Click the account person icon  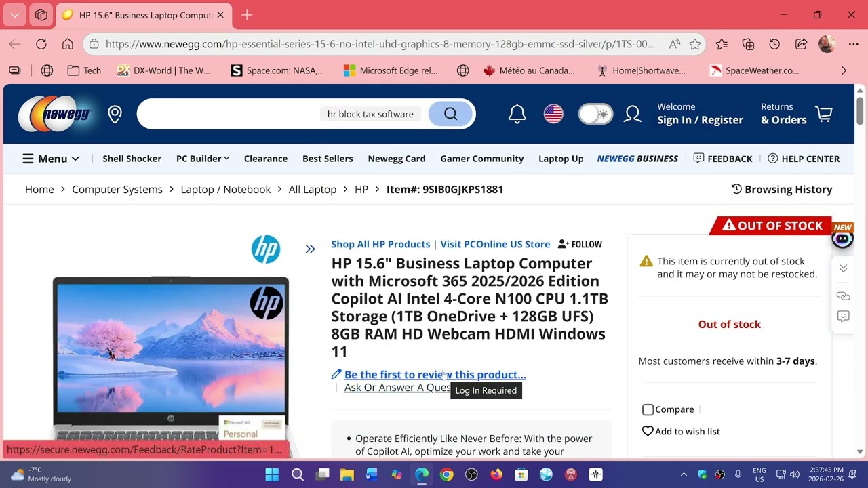(x=633, y=114)
